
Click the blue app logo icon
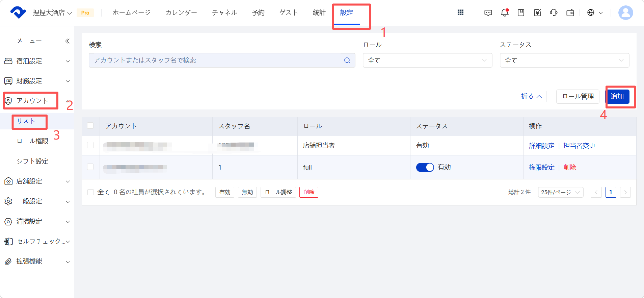(x=18, y=13)
